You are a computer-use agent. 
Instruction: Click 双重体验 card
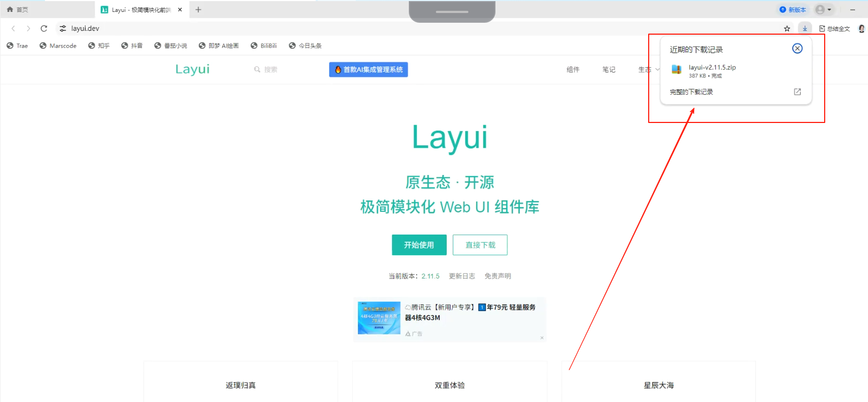[x=449, y=382]
